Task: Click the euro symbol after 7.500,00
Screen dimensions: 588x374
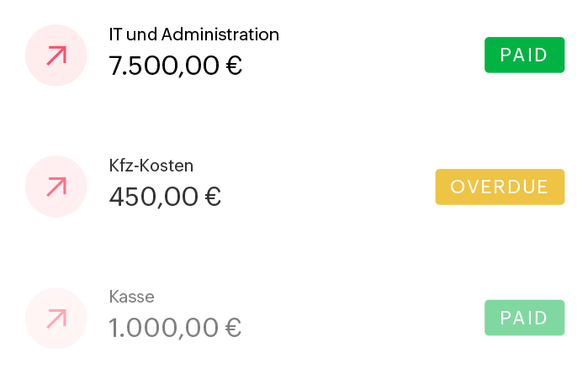Action: [234, 66]
